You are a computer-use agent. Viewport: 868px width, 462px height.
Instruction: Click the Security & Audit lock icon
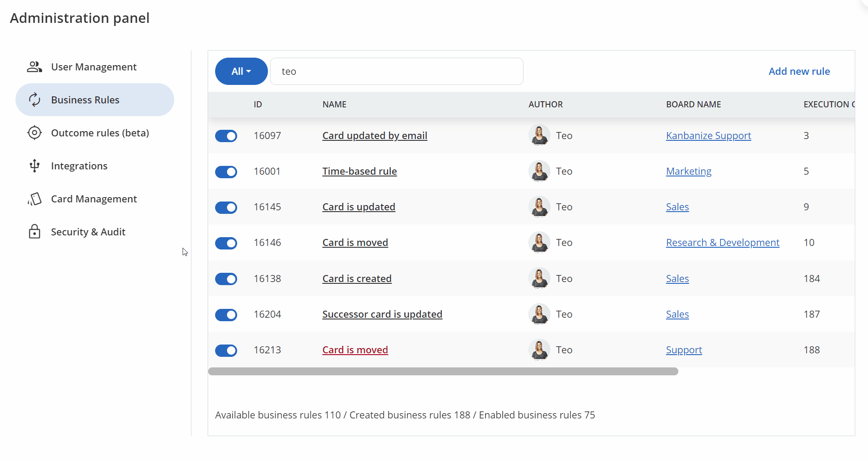(x=34, y=232)
